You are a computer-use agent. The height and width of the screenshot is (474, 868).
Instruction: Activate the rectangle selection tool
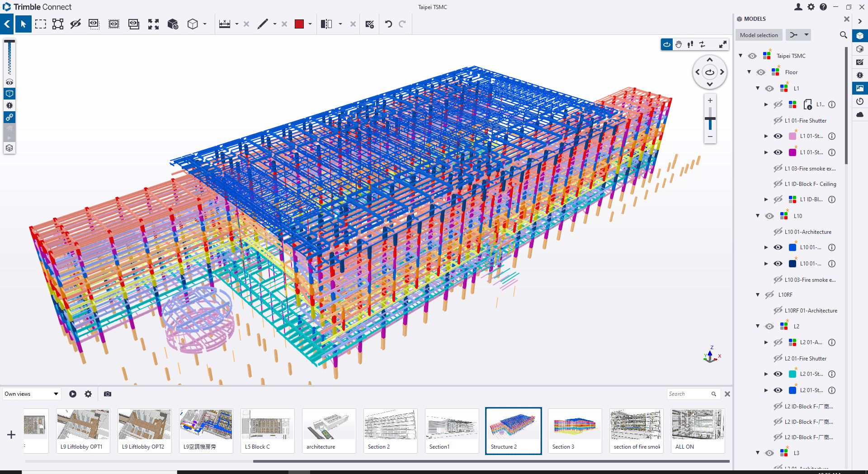click(41, 24)
